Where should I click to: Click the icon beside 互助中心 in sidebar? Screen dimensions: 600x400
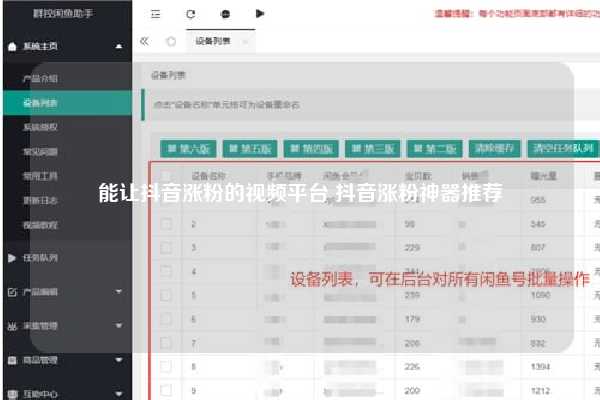(12, 394)
